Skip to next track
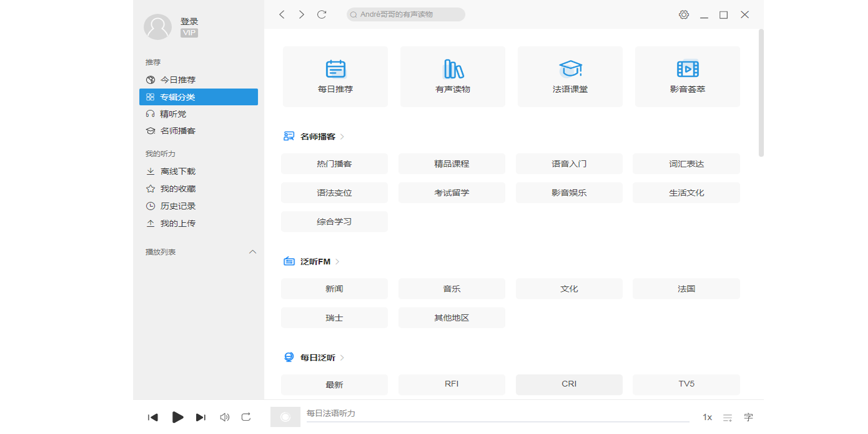This screenshot has width=868, height=434. (x=201, y=417)
